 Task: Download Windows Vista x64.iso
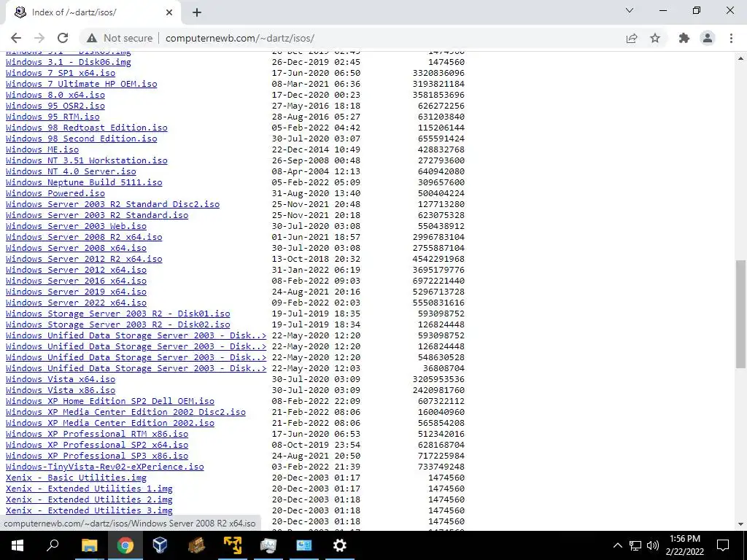pos(61,379)
